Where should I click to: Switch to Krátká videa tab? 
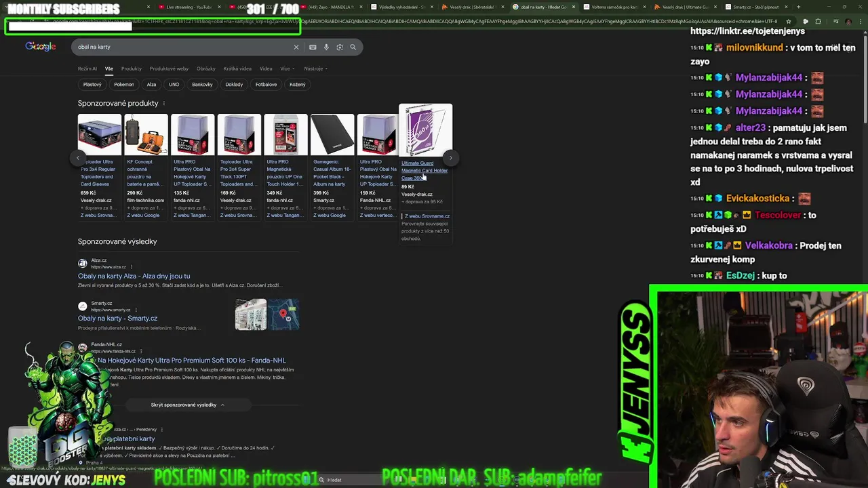point(237,68)
